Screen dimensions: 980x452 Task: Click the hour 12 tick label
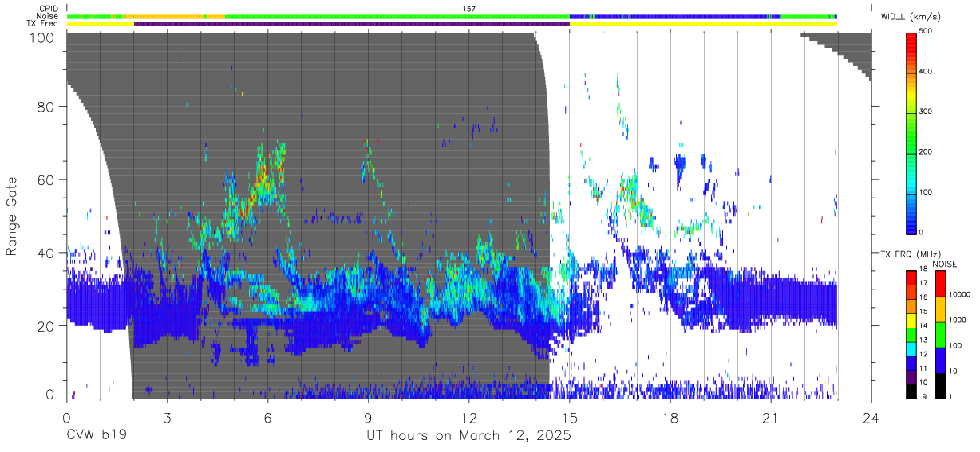pos(468,416)
